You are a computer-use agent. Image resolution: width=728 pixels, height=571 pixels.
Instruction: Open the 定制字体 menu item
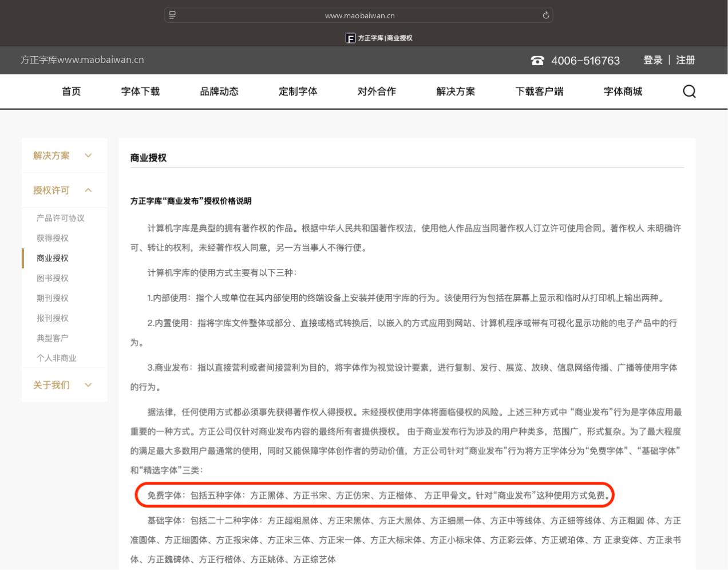tap(298, 92)
